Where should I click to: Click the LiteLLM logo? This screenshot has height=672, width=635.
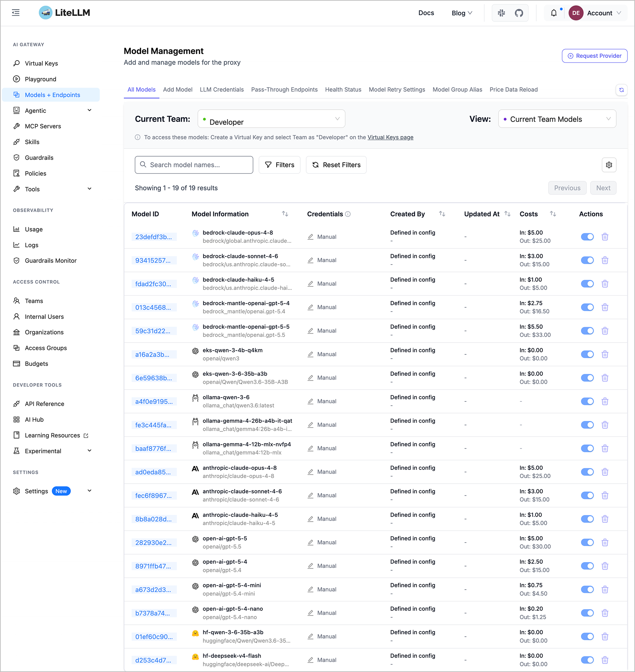(65, 13)
